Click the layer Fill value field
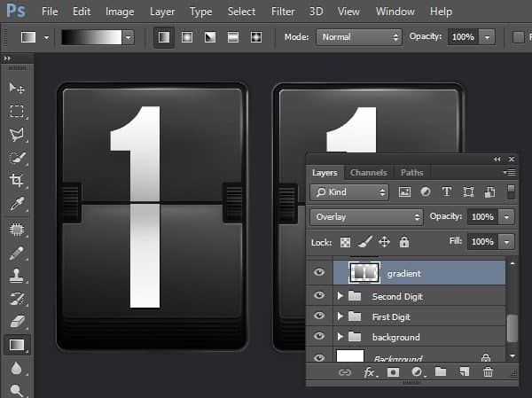The height and width of the screenshot is (398, 532). pyautogui.click(x=481, y=241)
